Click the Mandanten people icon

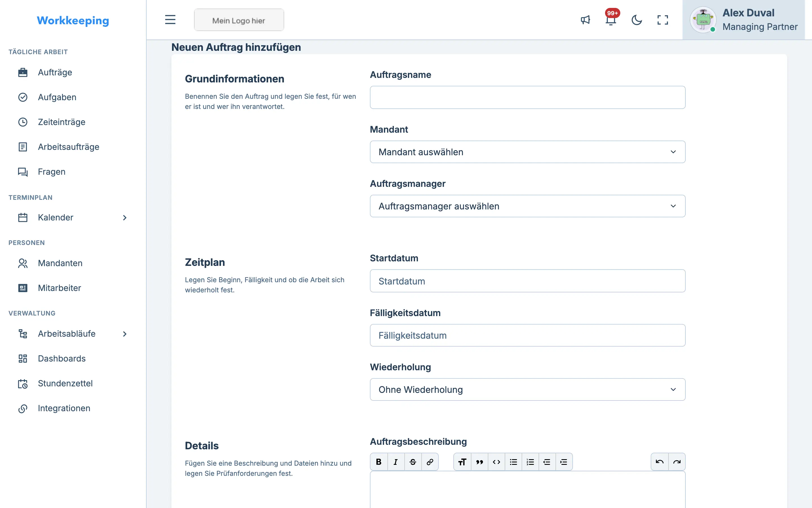pos(23,263)
